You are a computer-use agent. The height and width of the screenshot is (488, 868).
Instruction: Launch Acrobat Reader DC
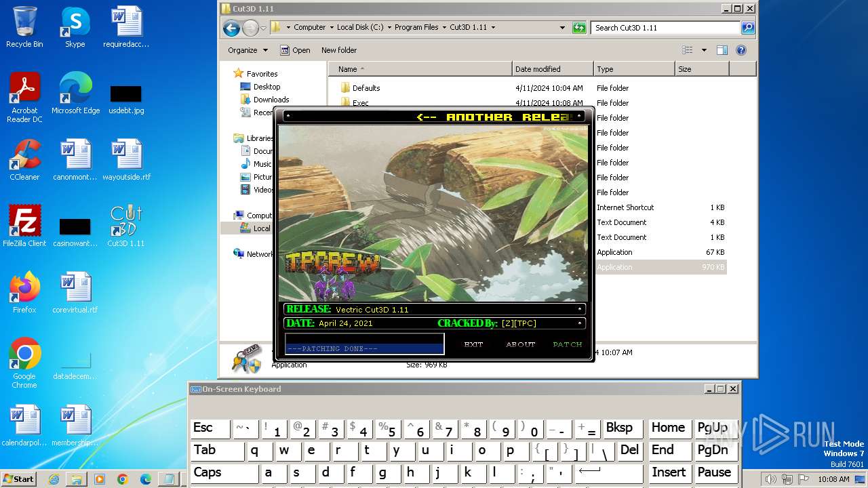pyautogui.click(x=24, y=98)
